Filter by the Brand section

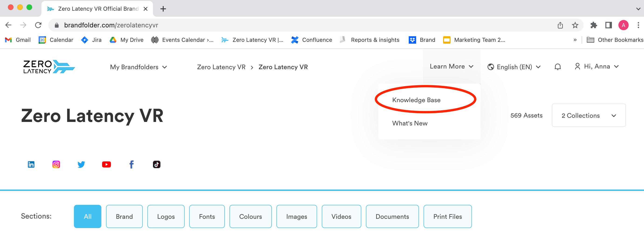[x=124, y=216]
